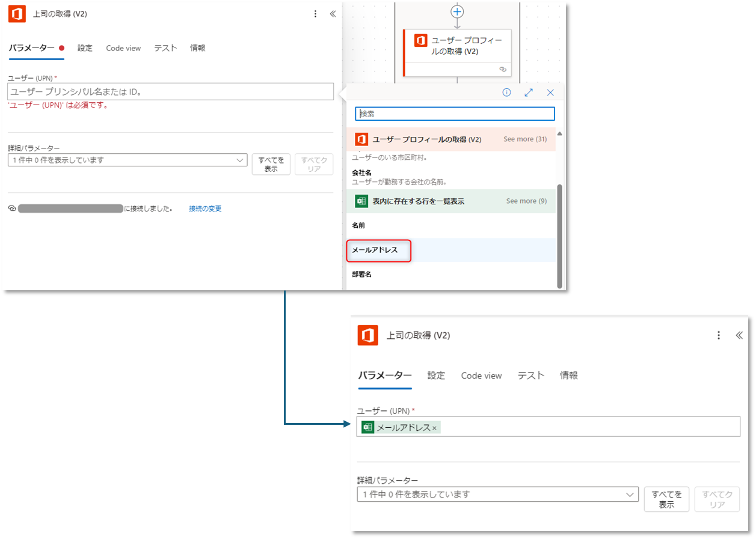Screen dimensions: 756x539
Task: Click empty ユーザー (UPN) field in upper panel
Action: (171, 91)
